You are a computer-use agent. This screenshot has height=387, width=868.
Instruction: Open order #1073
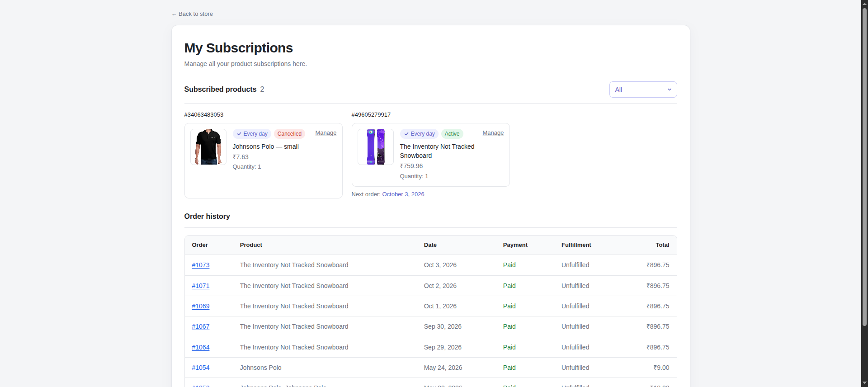tap(201, 265)
